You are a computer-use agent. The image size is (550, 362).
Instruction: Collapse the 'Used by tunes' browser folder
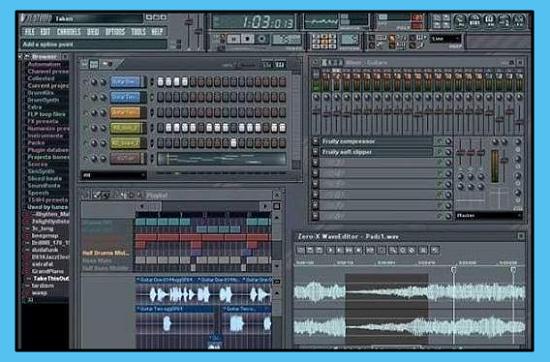[x=48, y=207]
